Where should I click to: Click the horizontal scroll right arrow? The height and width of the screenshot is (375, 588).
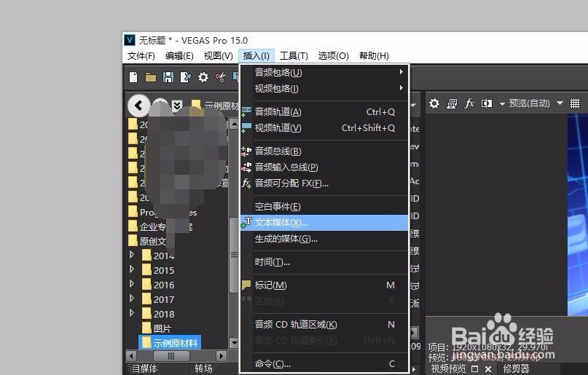coord(222,356)
